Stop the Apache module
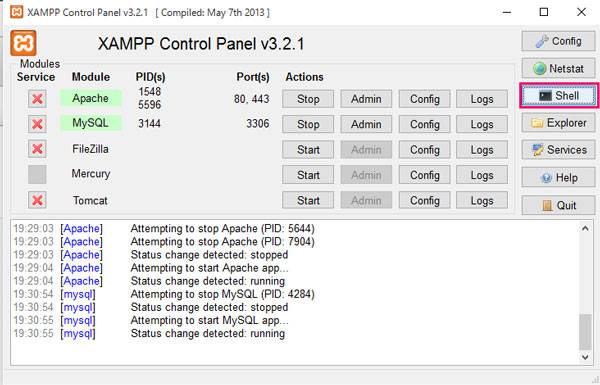Screen dimensions: 600x385 [308, 99]
